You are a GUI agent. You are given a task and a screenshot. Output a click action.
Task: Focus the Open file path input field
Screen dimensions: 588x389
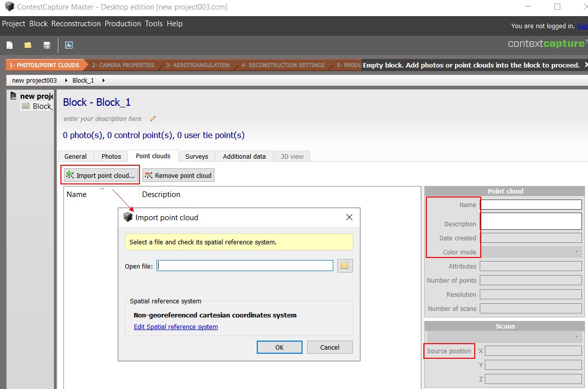click(x=245, y=266)
